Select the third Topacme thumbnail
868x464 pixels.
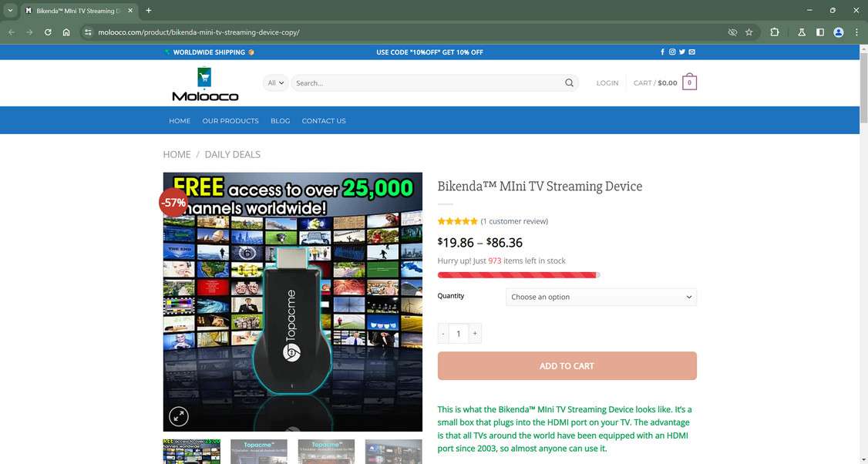coord(327,452)
